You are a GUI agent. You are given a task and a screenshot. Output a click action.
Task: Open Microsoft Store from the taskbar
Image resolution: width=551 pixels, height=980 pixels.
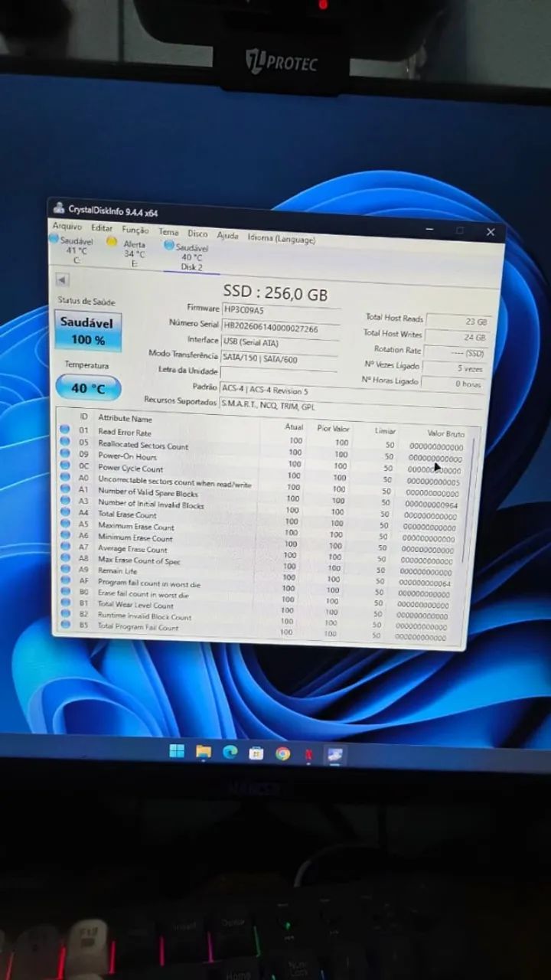[256, 753]
